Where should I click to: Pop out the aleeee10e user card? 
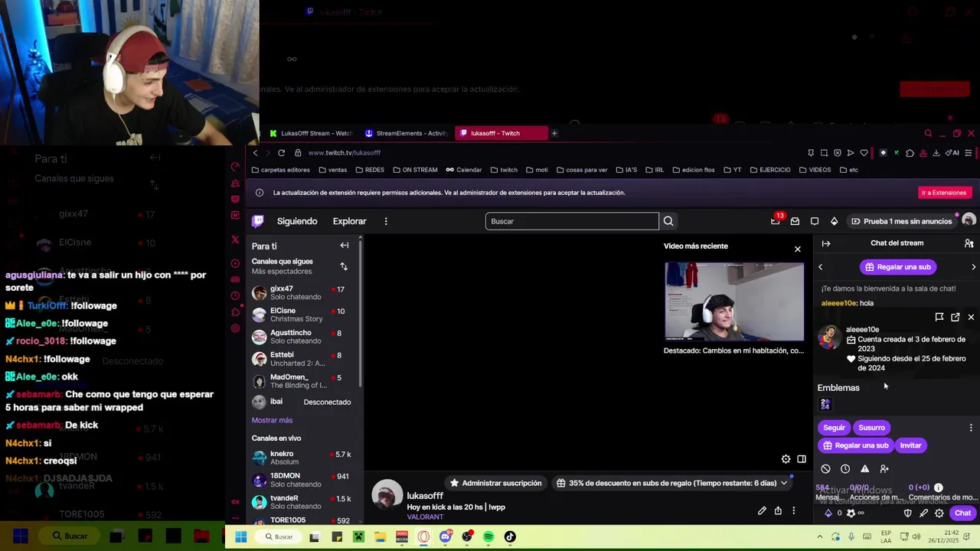[x=955, y=317]
